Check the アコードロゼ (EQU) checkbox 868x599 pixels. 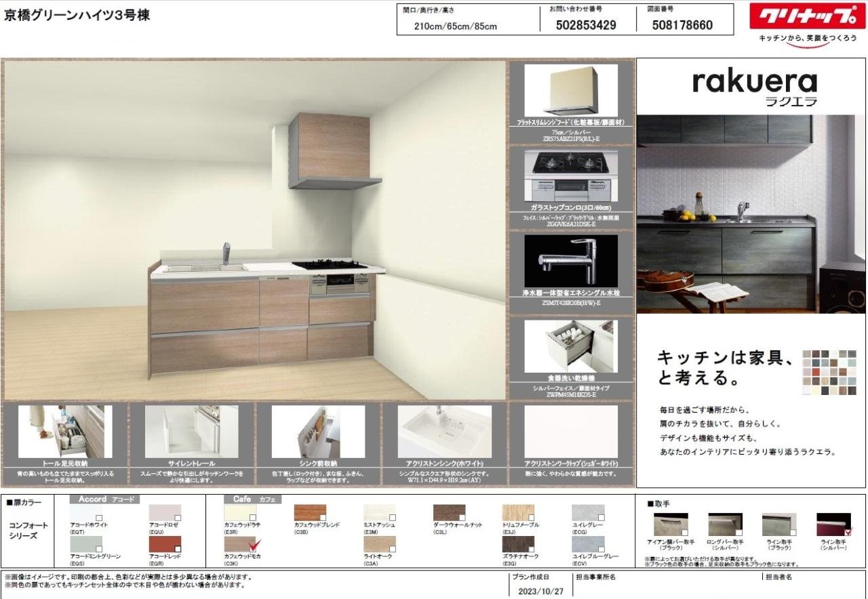point(178,518)
